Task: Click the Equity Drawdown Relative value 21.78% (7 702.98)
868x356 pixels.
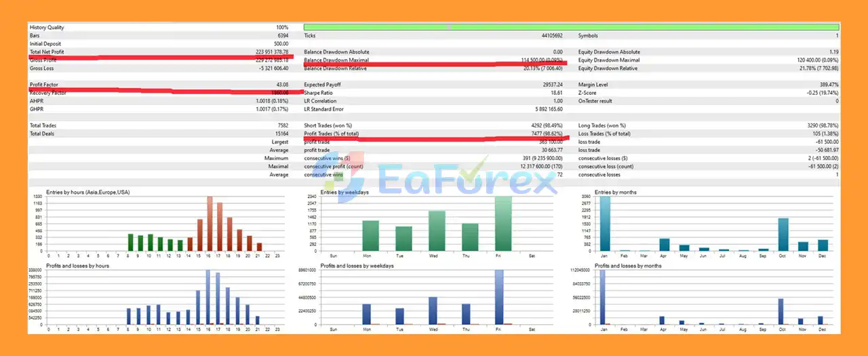Action: tap(818, 68)
